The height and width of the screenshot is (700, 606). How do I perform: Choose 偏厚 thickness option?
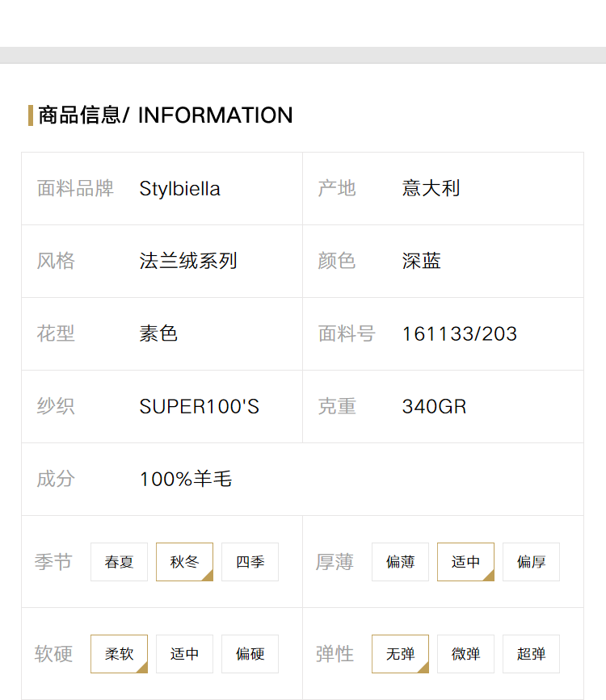(531, 562)
